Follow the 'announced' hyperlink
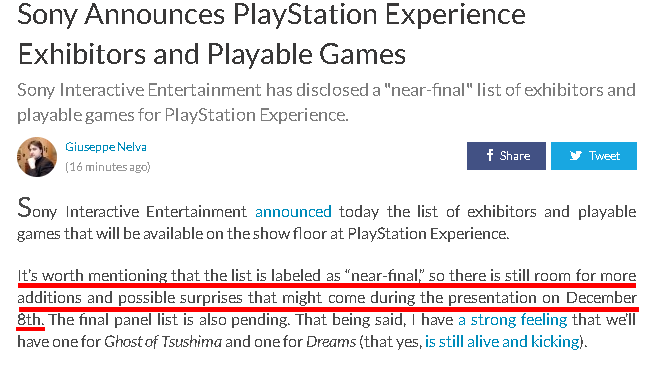 [293, 212]
